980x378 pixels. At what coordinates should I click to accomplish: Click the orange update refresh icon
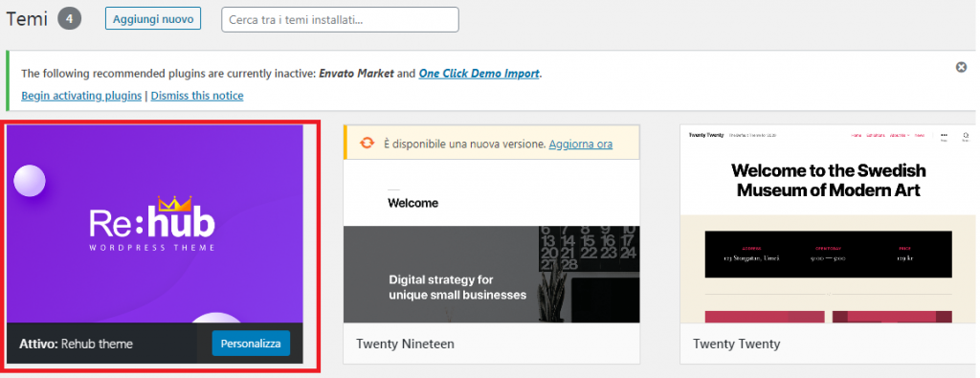pos(367,144)
